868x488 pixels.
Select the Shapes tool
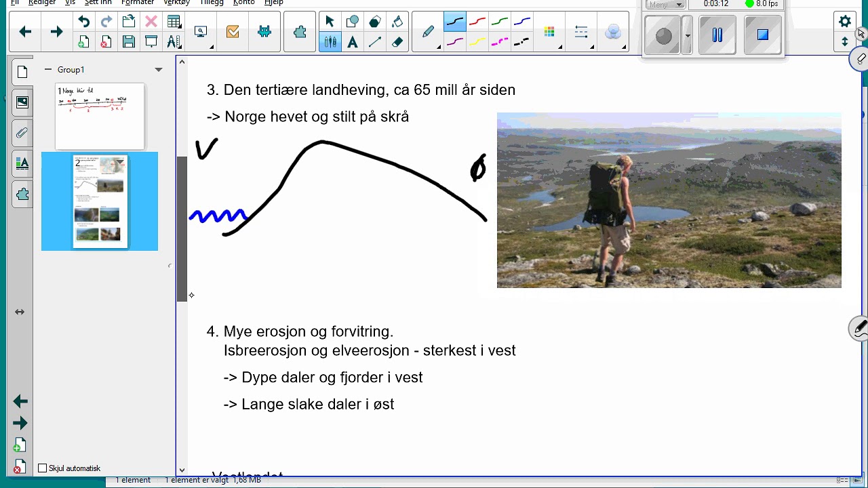click(x=353, y=22)
